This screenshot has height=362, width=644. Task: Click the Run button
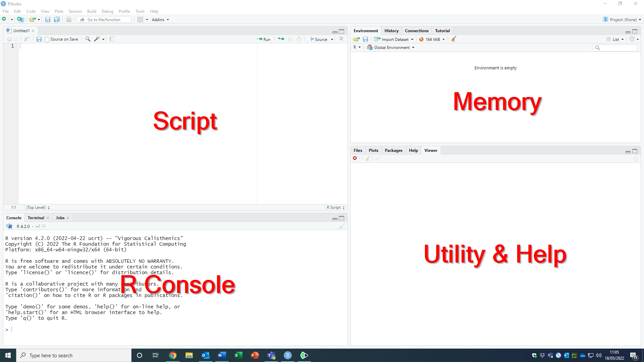point(263,39)
